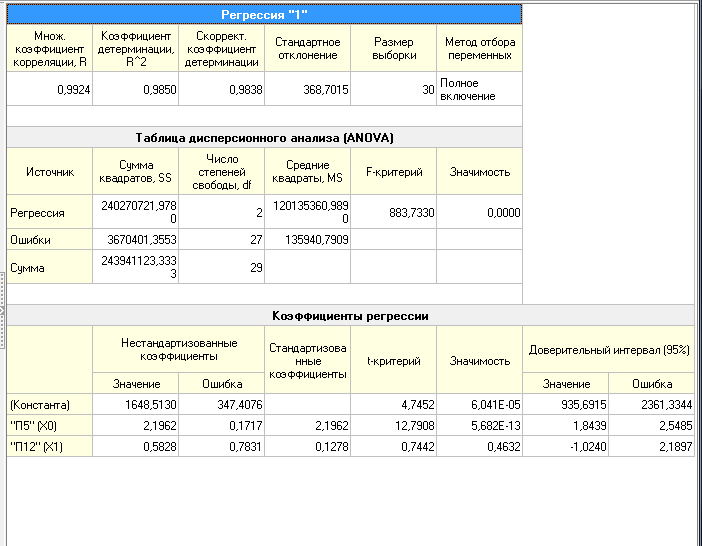Screen dimensions: 702x546
Task: Click the Таблица дисперсионного анализа (ANOVA) heading
Action: [x=264, y=137]
